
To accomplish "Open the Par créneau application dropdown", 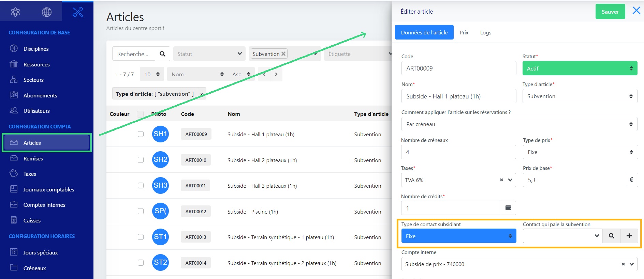I will 519,124.
